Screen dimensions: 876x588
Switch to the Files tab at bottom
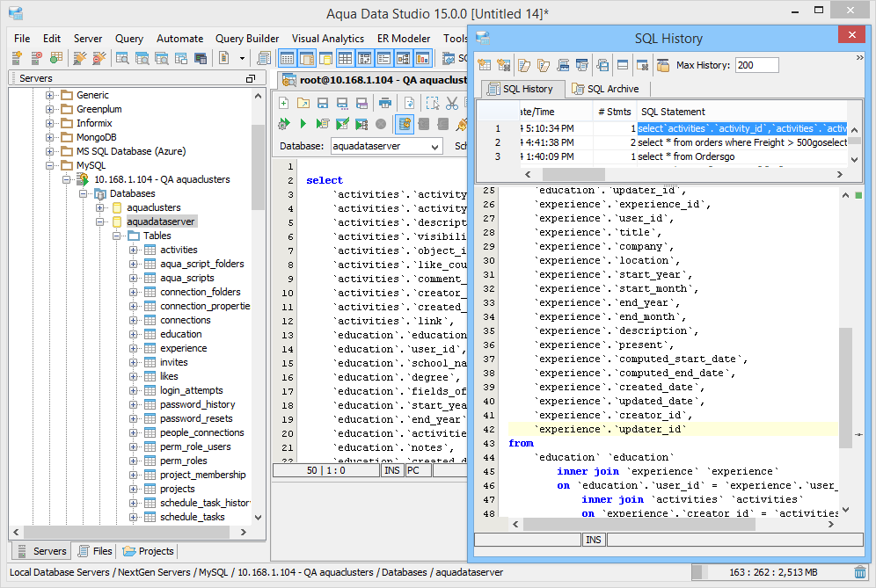click(96, 551)
